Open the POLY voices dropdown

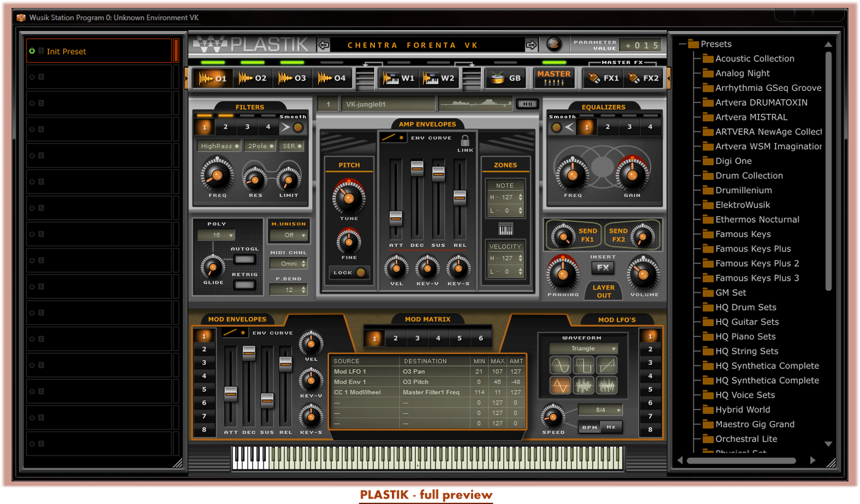[x=216, y=235]
